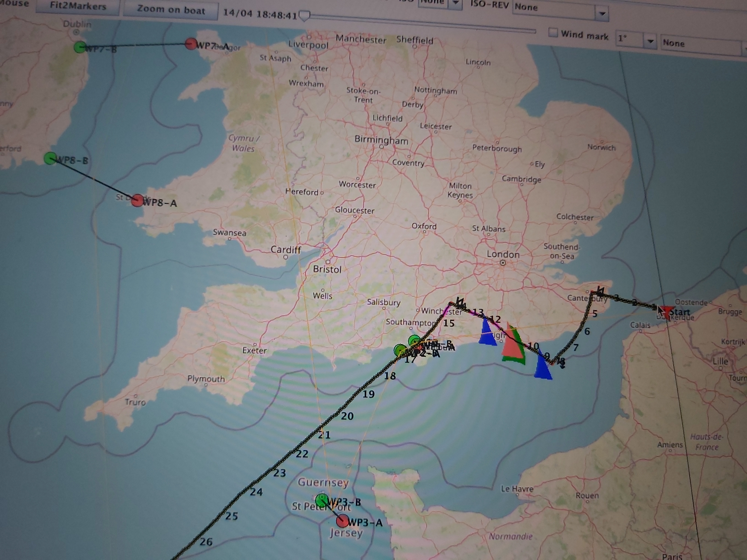Click route hour marker 15
747x560 pixels.
click(449, 323)
